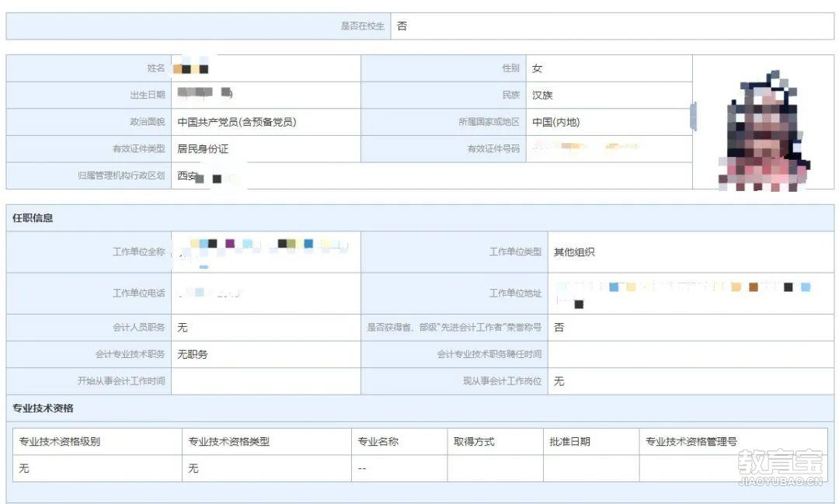Click the '中国(内地)' value

point(556,122)
